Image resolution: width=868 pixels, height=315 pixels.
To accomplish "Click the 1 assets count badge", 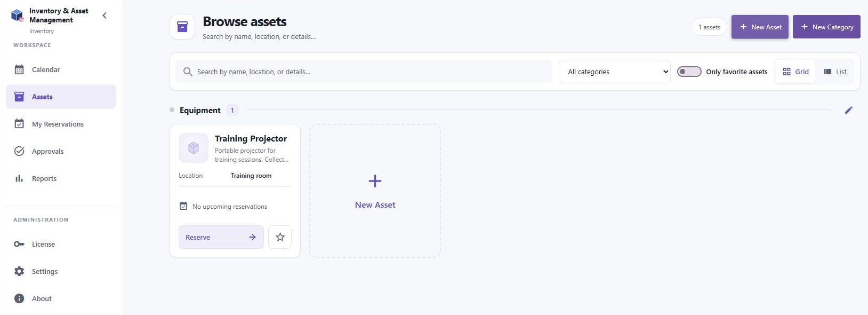I will pos(709,27).
